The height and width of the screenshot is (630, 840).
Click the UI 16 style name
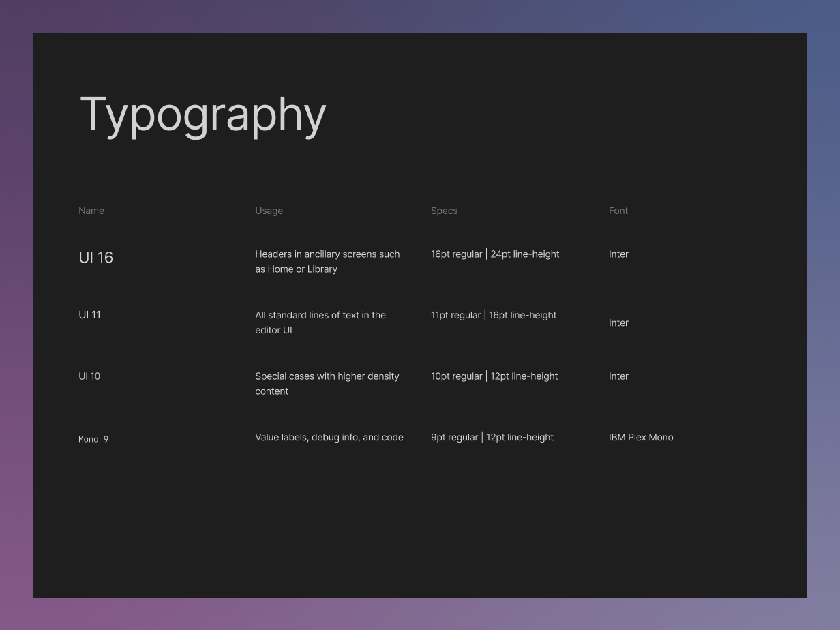(x=96, y=257)
